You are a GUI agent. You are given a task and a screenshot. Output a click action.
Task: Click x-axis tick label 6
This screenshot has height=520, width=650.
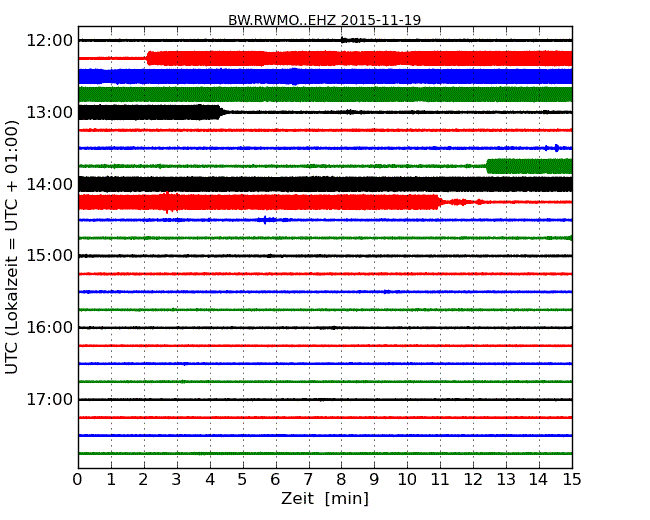click(276, 479)
